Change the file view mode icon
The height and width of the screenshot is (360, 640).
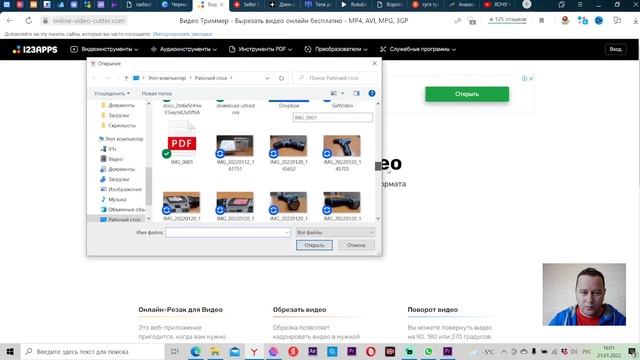click(334, 93)
